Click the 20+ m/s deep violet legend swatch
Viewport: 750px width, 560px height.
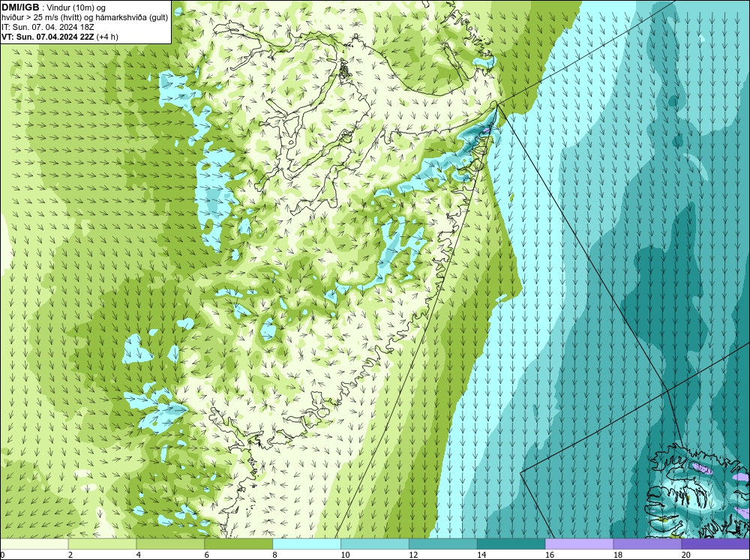(x=715, y=544)
